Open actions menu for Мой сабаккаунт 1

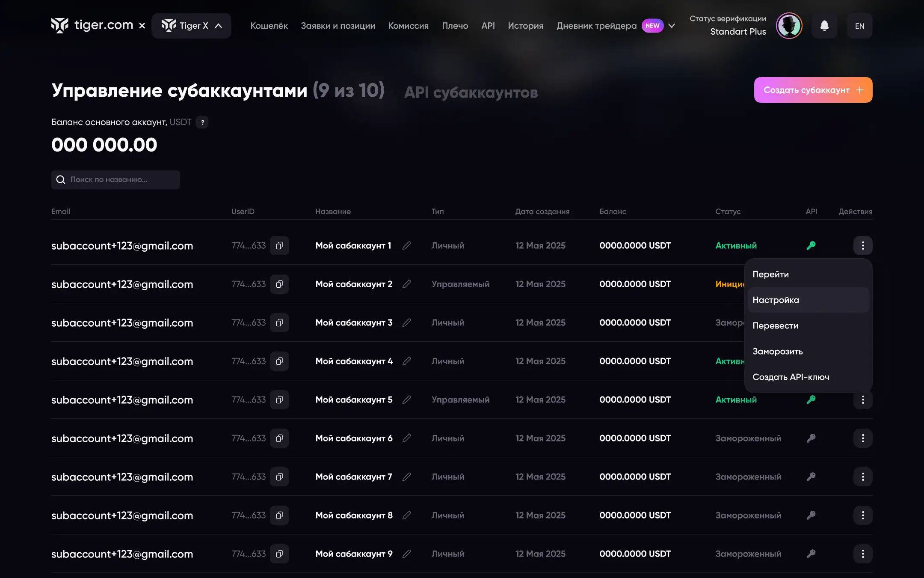coord(862,246)
